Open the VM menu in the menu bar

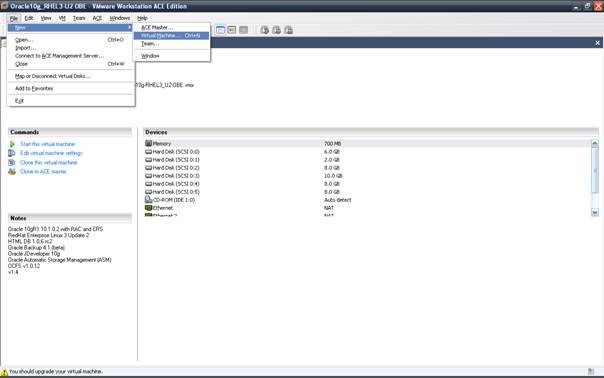click(x=62, y=18)
